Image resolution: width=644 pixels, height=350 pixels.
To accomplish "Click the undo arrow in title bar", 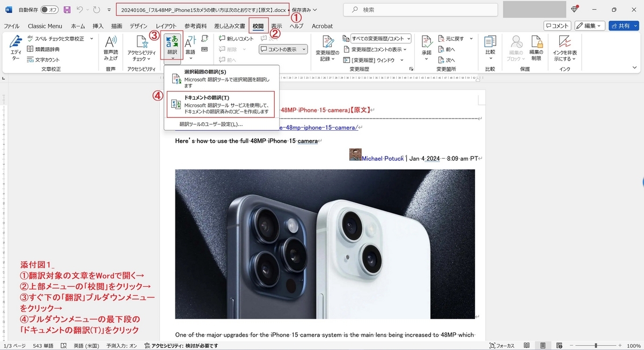I will point(80,10).
